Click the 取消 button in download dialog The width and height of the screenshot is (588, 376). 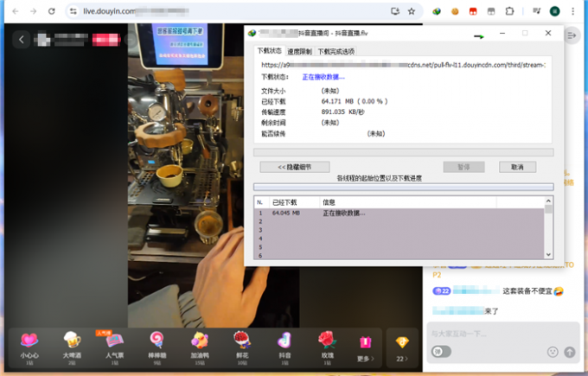[517, 167]
